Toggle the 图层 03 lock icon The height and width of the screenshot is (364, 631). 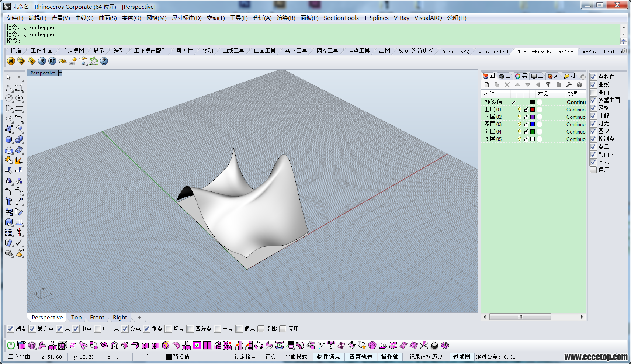coord(526,124)
